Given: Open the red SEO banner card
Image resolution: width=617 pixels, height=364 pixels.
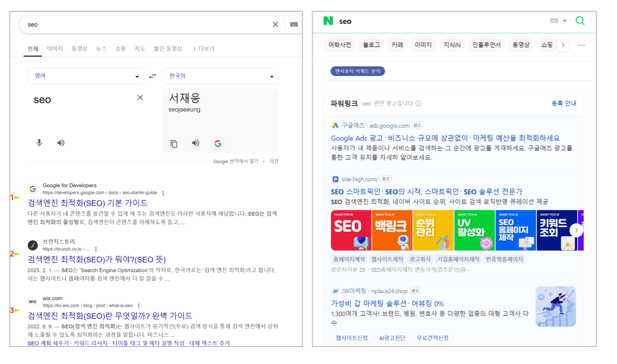Looking at the screenshot, I should [x=351, y=231].
